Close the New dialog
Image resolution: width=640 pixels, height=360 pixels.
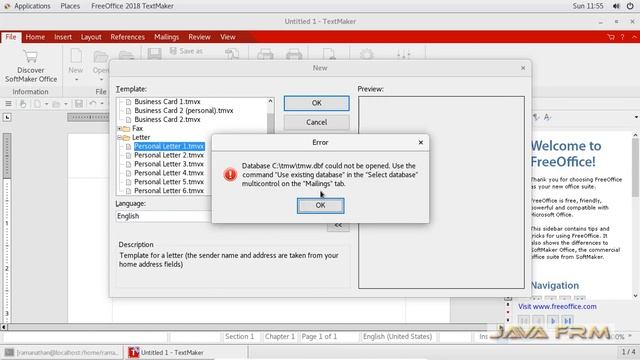[x=523, y=68]
